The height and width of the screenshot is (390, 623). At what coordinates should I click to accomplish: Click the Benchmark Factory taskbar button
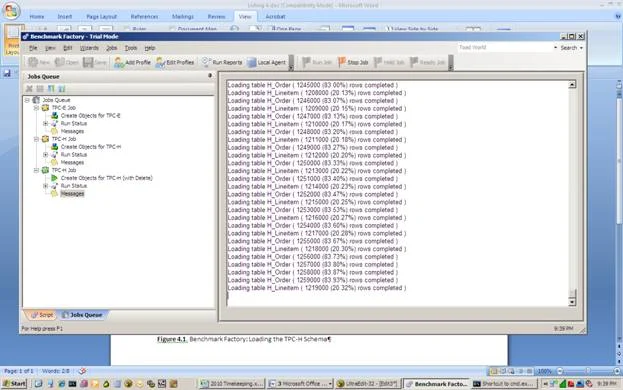click(x=437, y=384)
